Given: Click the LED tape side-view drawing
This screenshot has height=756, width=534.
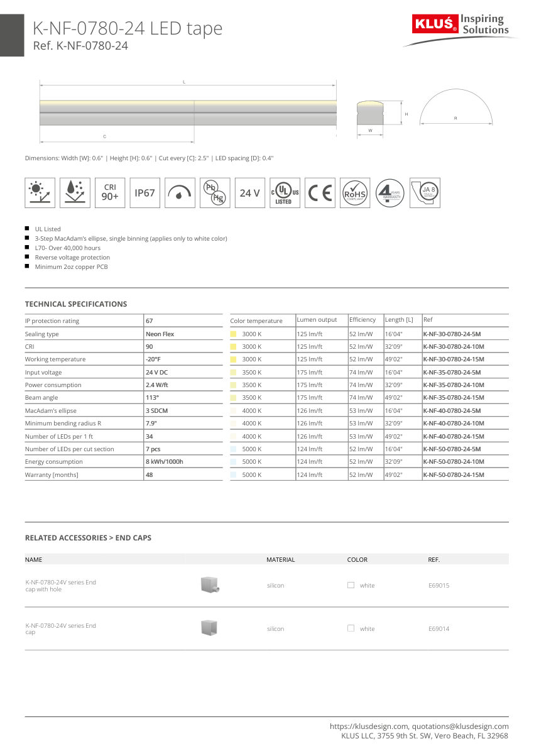Looking at the screenshot, I should 188,112.
